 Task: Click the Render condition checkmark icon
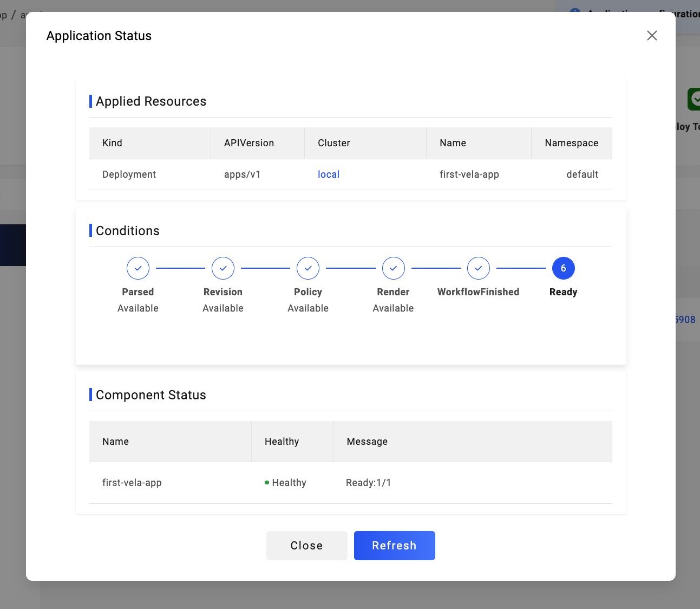pos(394,268)
